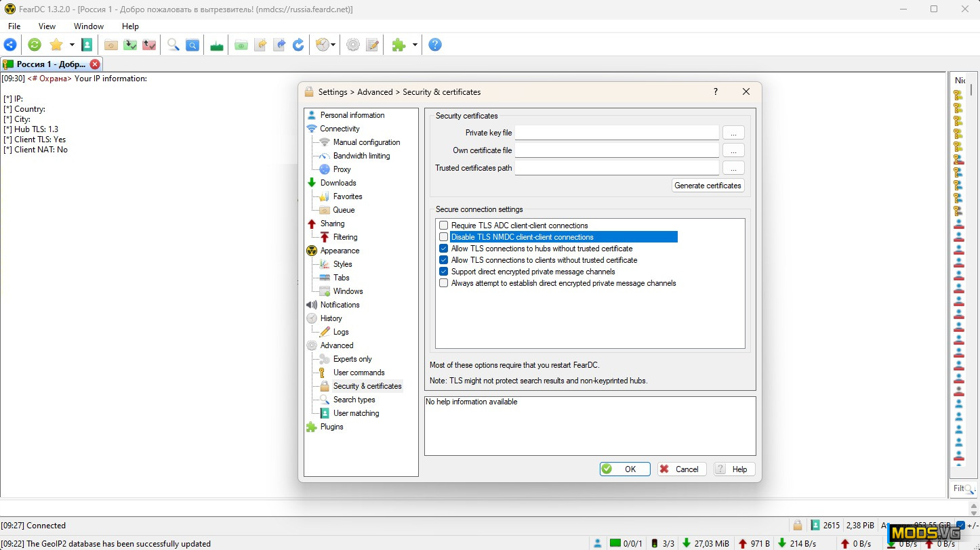Open the View menu
980x550 pixels.
[x=47, y=26]
